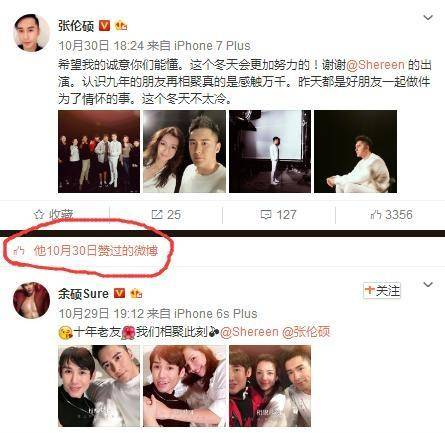This screenshot has width=445, height=433.
Task: Click the thumbs-up icon before 他10月30日赞过的微博
Action: [x=19, y=251]
